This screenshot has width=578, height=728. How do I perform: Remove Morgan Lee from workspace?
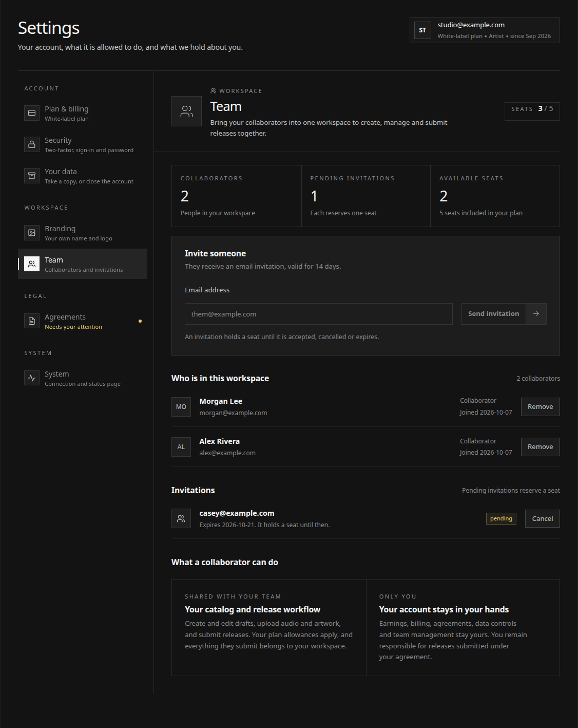tap(540, 407)
